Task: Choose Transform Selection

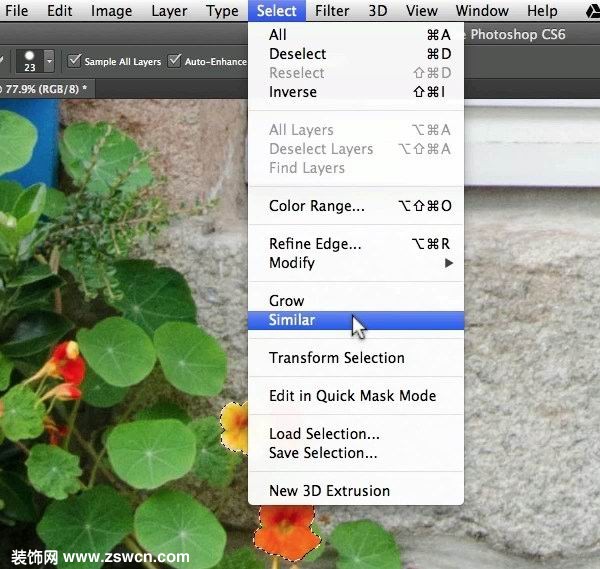Action: coord(356,358)
